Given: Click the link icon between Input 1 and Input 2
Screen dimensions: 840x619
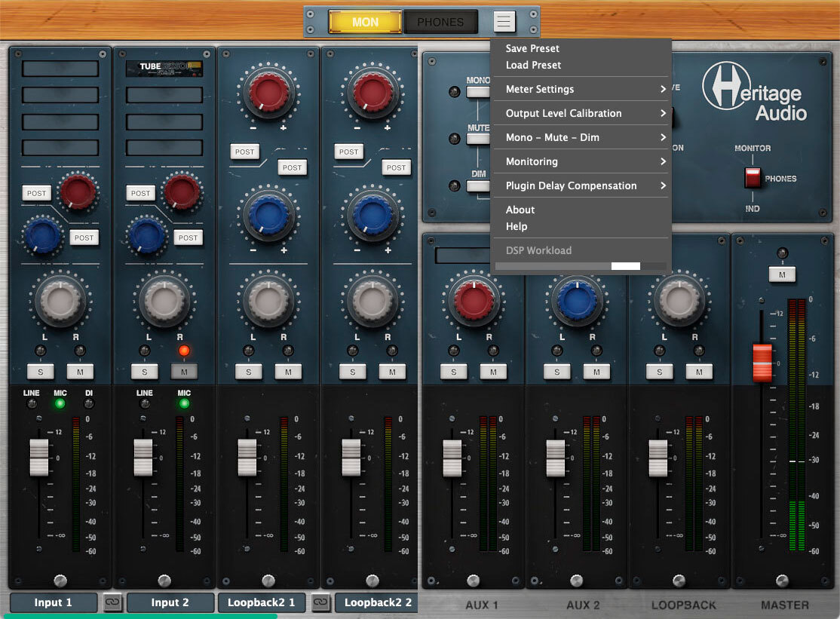Looking at the screenshot, I should tap(112, 602).
